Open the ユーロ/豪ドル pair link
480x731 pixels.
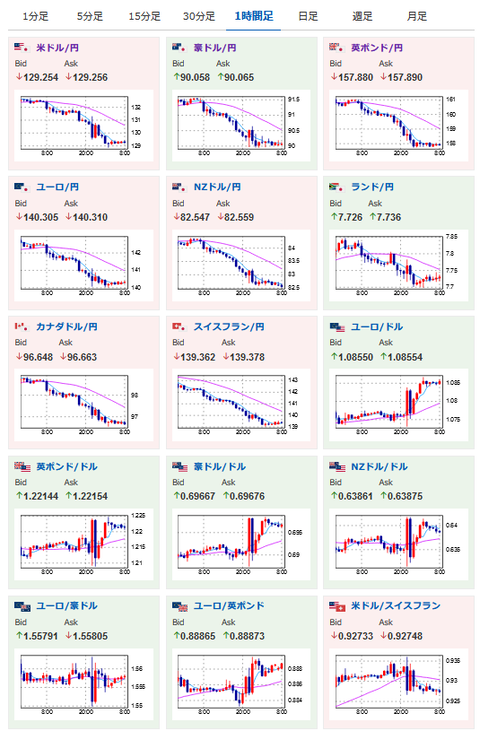click(67, 606)
